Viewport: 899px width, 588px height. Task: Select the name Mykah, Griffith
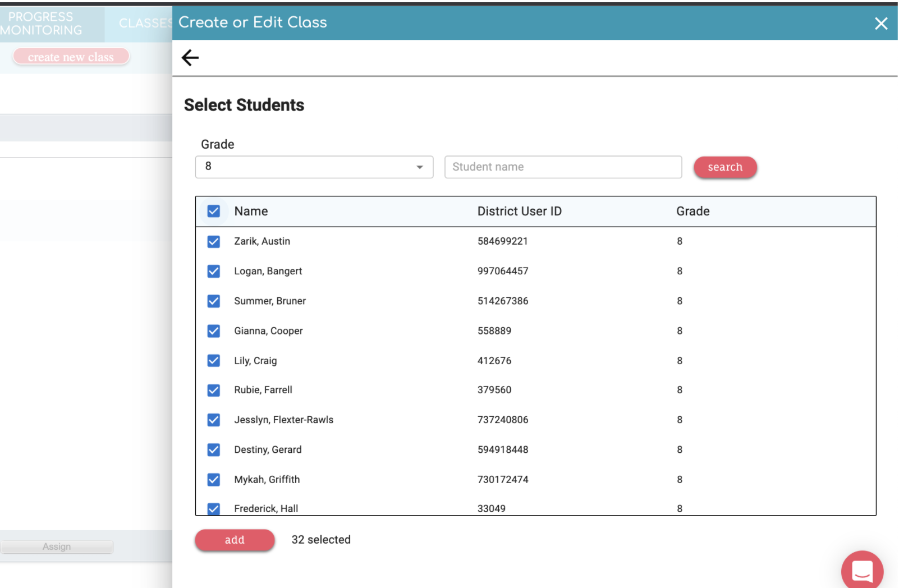[267, 480]
